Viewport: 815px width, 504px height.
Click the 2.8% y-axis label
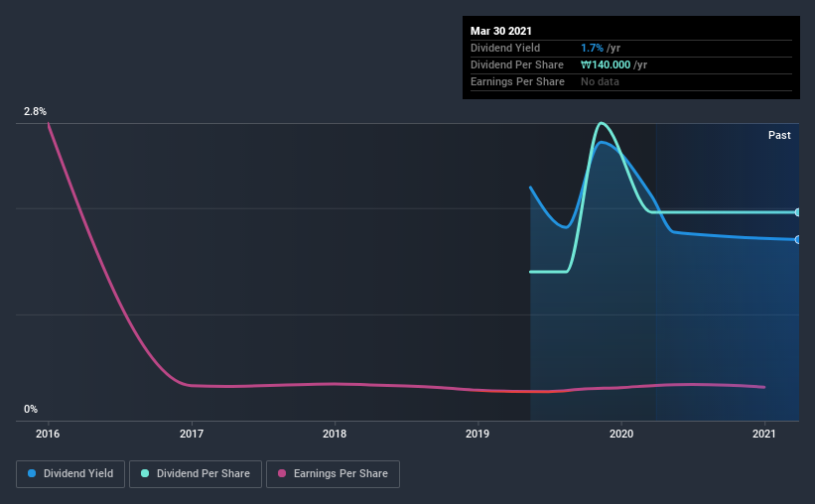(35, 112)
